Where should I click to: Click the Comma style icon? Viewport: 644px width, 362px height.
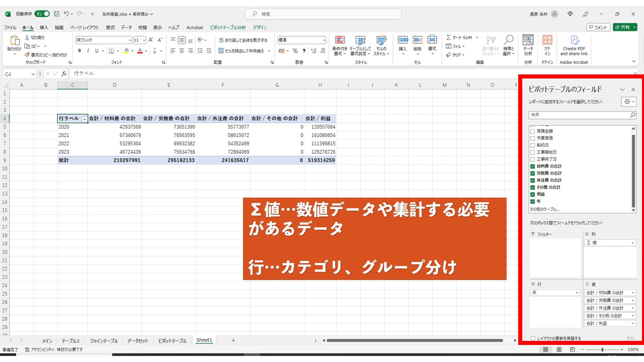pyautogui.click(x=304, y=51)
